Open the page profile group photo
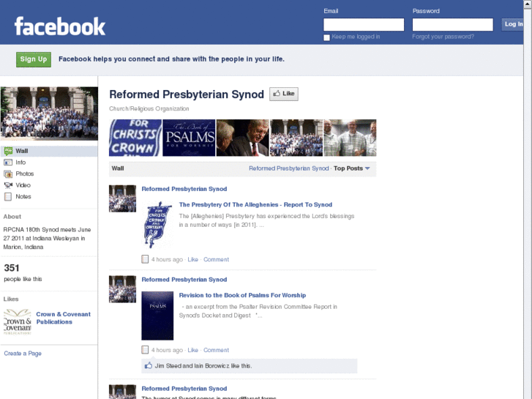532x399 pixels. coord(49,113)
